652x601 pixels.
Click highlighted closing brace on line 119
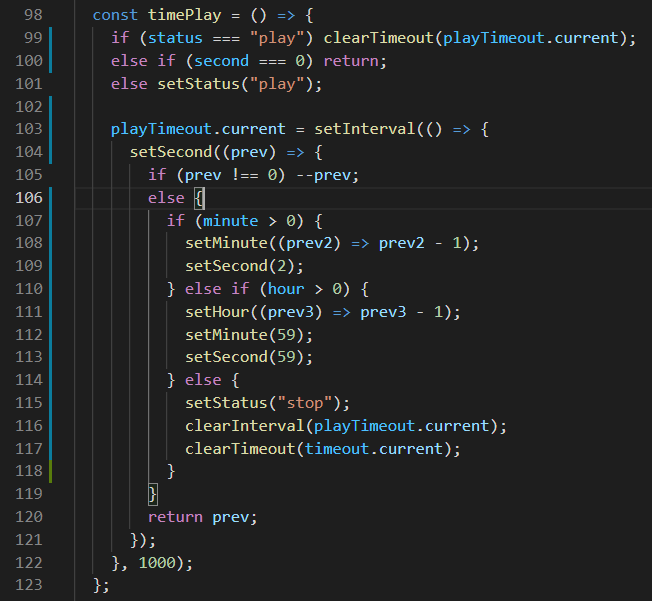153,494
